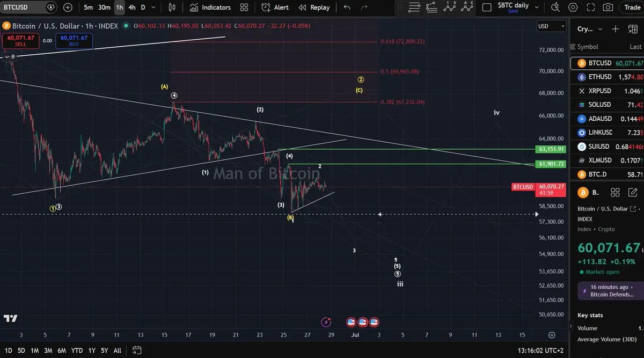Select the Elliott impulse wave 12345 tool
The width and height of the screenshot is (644, 358).
[450, 8]
